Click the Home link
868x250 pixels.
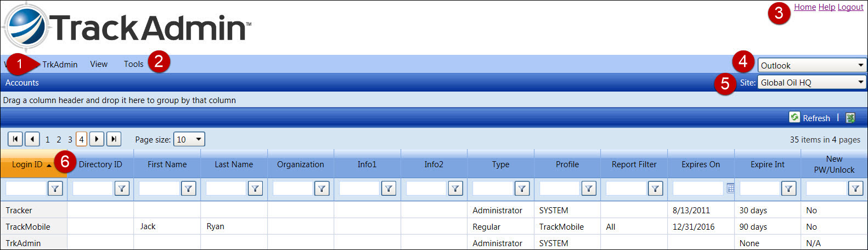click(805, 7)
